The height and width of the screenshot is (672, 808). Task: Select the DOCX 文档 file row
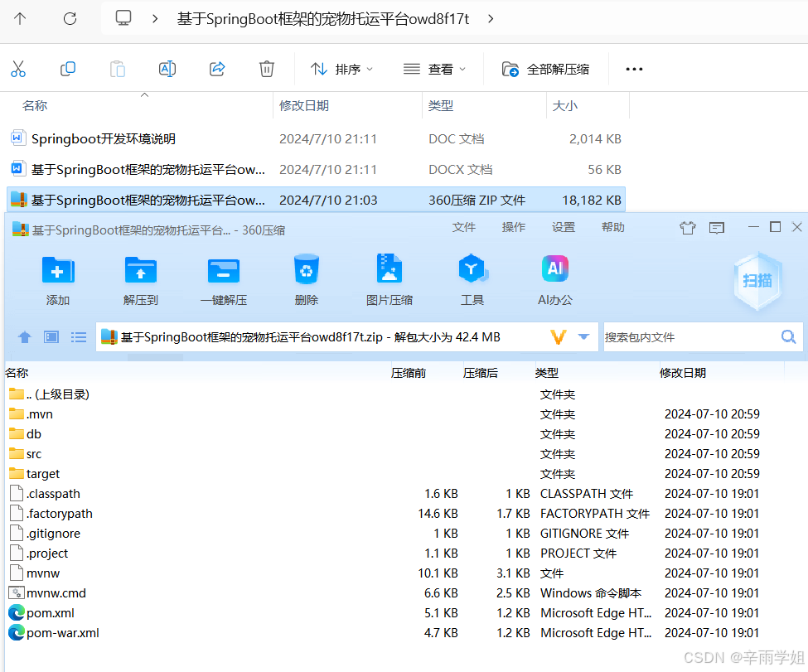pyautogui.click(x=316, y=169)
